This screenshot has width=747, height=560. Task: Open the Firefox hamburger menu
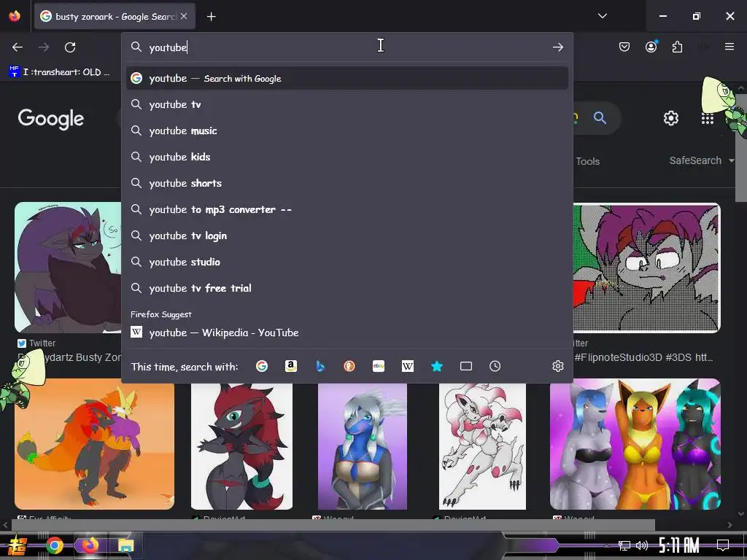click(729, 47)
